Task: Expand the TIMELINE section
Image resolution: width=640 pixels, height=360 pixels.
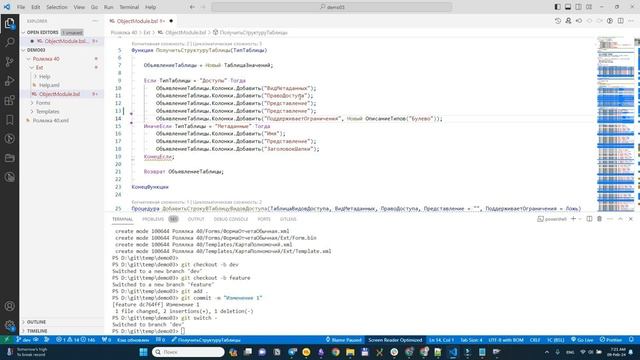Action: (37, 331)
